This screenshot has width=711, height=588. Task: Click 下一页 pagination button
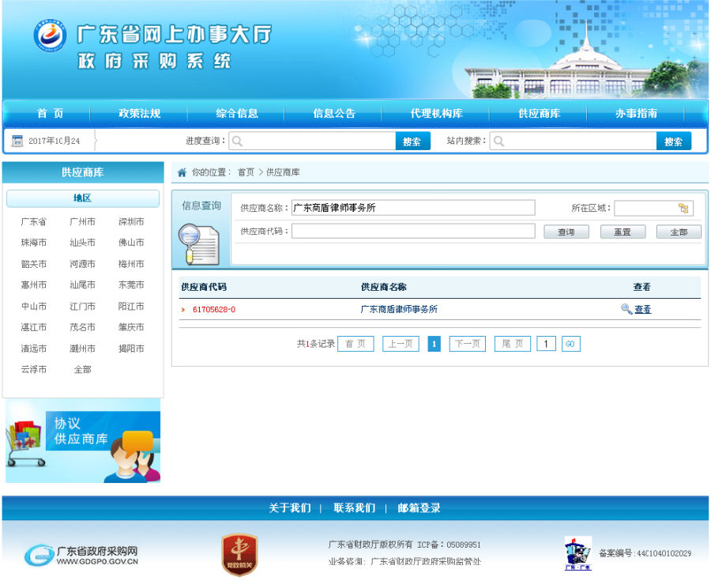pyautogui.click(x=468, y=344)
